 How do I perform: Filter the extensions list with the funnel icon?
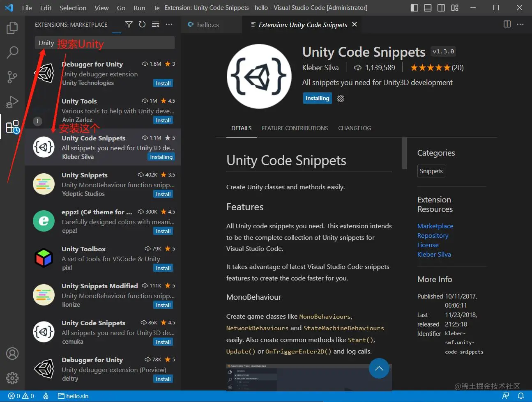coord(129,24)
